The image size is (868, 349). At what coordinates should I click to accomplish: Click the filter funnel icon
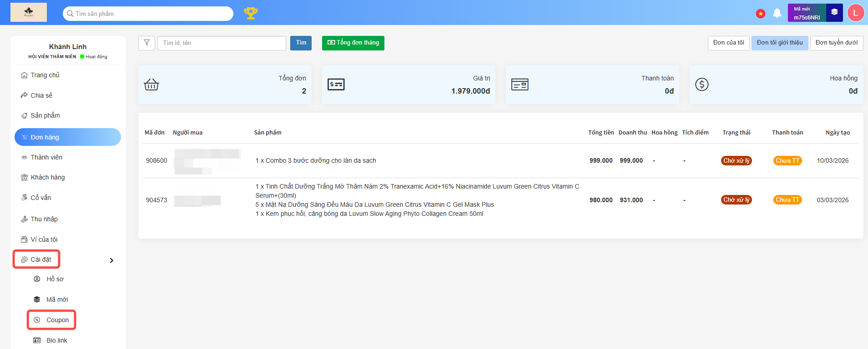146,43
